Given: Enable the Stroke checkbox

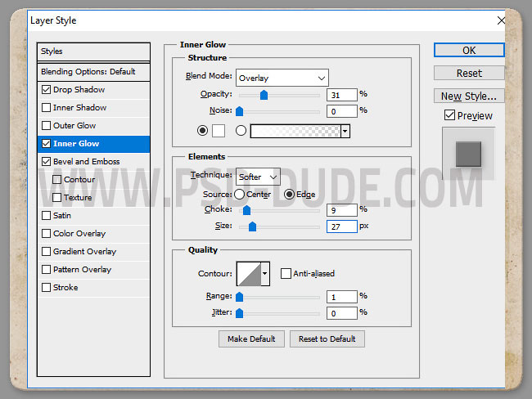Looking at the screenshot, I should tap(46, 287).
